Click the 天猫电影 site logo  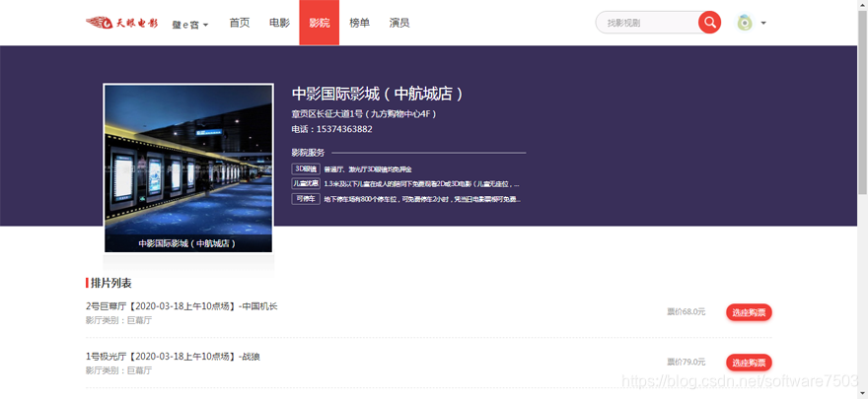[x=121, y=23]
